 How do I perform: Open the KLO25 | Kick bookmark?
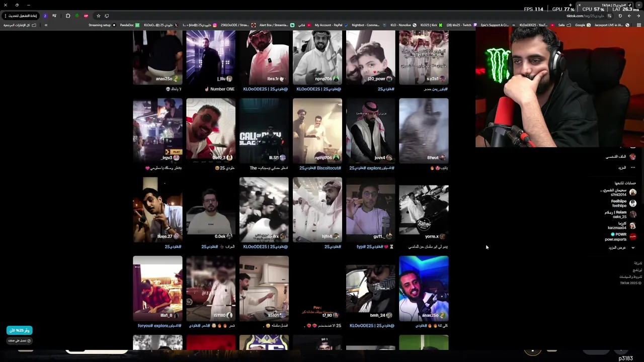[432, 25]
